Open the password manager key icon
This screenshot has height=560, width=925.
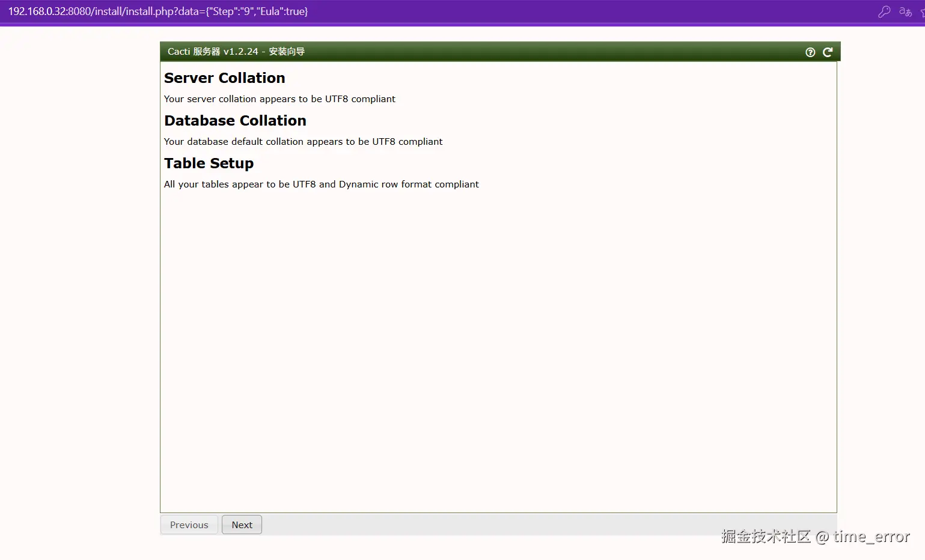(884, 11)
